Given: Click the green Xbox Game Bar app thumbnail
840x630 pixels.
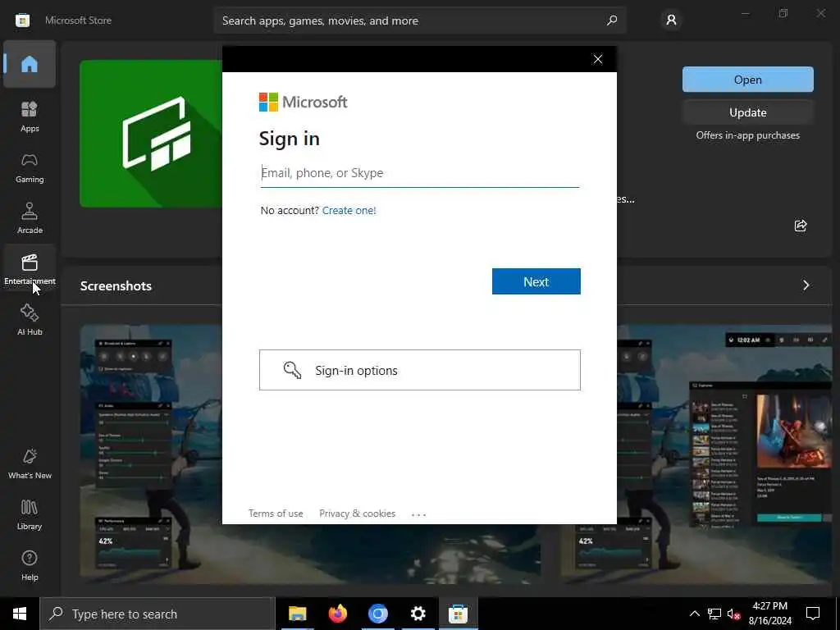Looking at the screenshot, I should coord(151,134).
